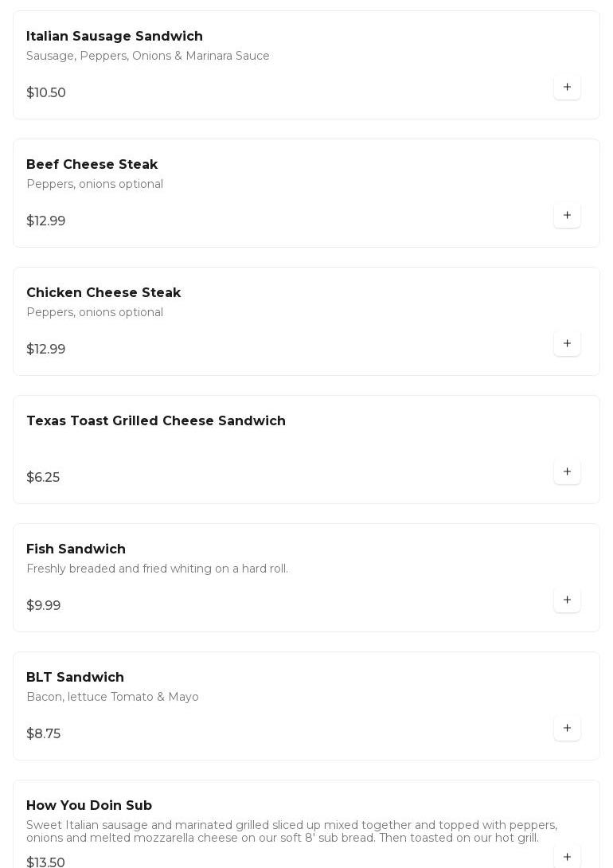The image size is (613, 868).
Task: Click the $9.99 Fish Sandwich price
Action: point(44,606)
